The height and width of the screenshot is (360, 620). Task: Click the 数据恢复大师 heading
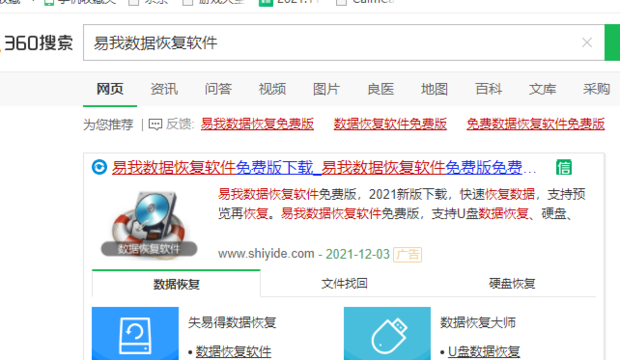tap(478, 322)
